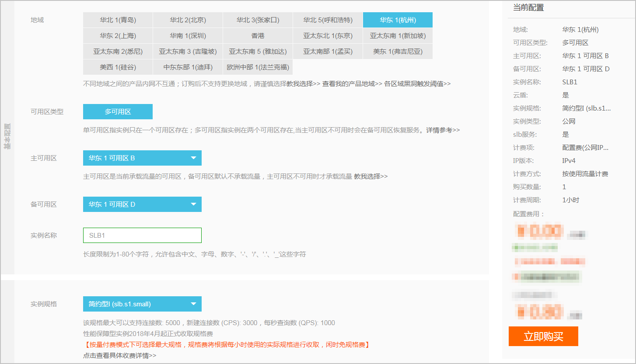Choose the 美东 1(弗吉尼亚) region
The width and height of the screenshot is (636, 364).
coord(398,52)
